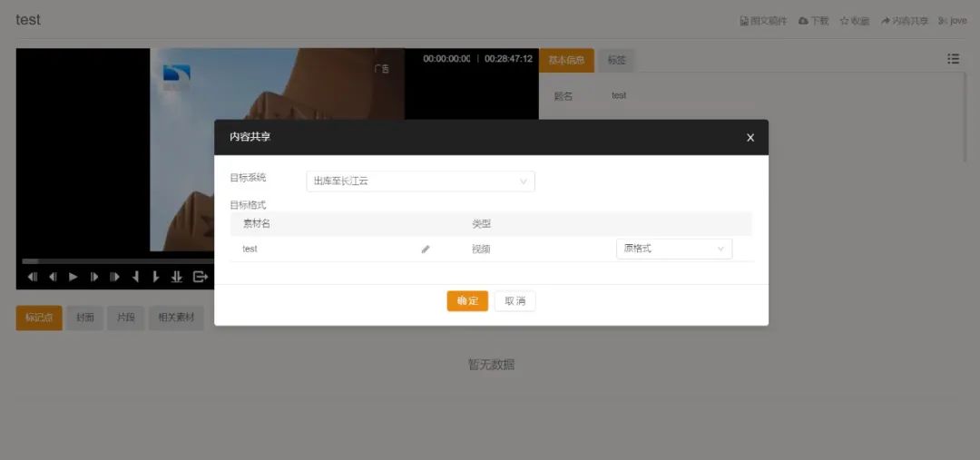Jump back several frames in player
The width and height of the screenshot is (980, 460).
33,277
